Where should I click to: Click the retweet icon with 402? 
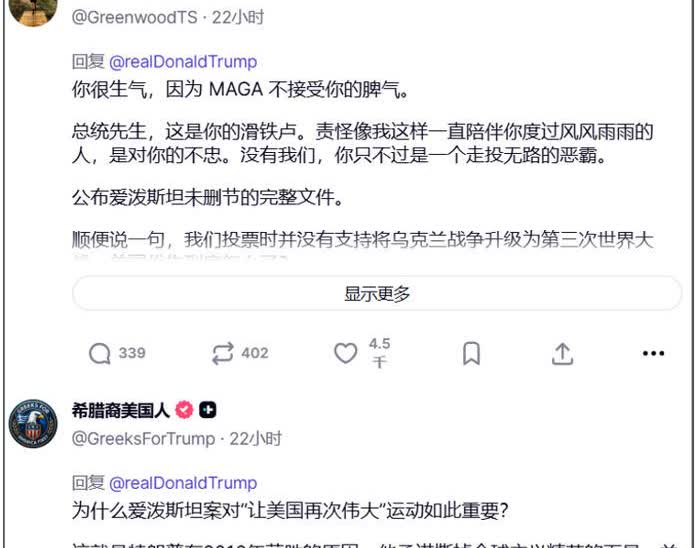(222, 354)
